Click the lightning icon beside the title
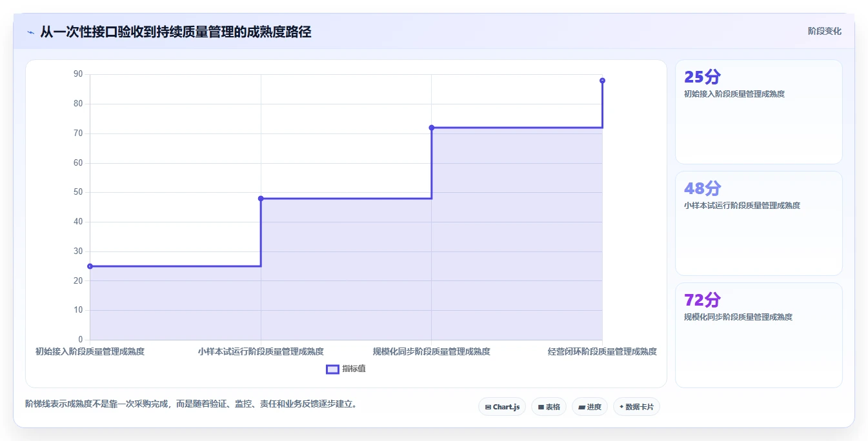 pyautogui.click(x=30, y=32)
